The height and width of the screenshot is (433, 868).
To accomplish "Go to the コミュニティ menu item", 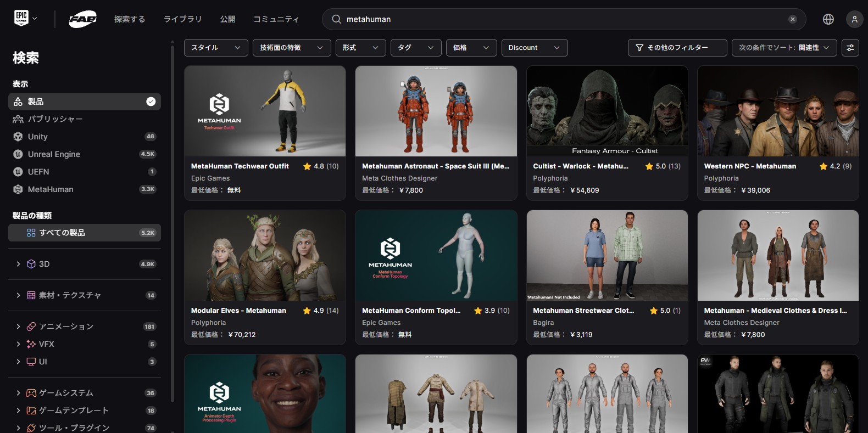I will click(276, 19).
